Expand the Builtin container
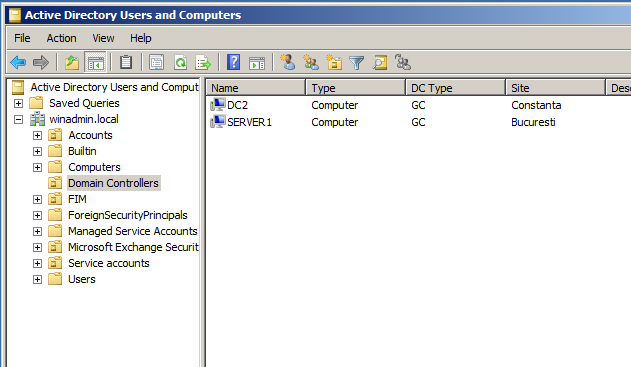The height and width of the screenshot is (367, 631). pos(37,151)
